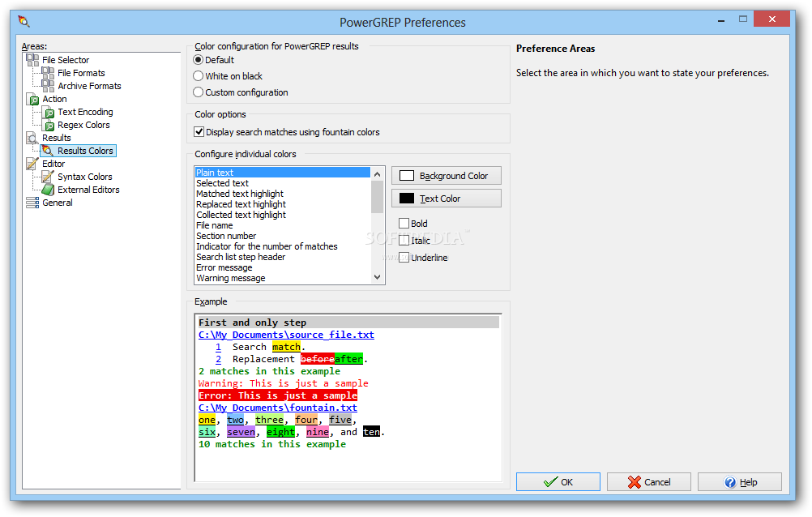Click the source_file.txt link in example
The image size is (812, 517).
[x=286, y=335]
